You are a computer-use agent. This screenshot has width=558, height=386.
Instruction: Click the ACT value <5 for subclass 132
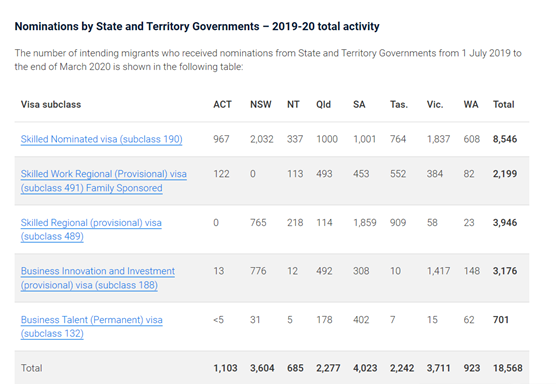pos(219,320)
